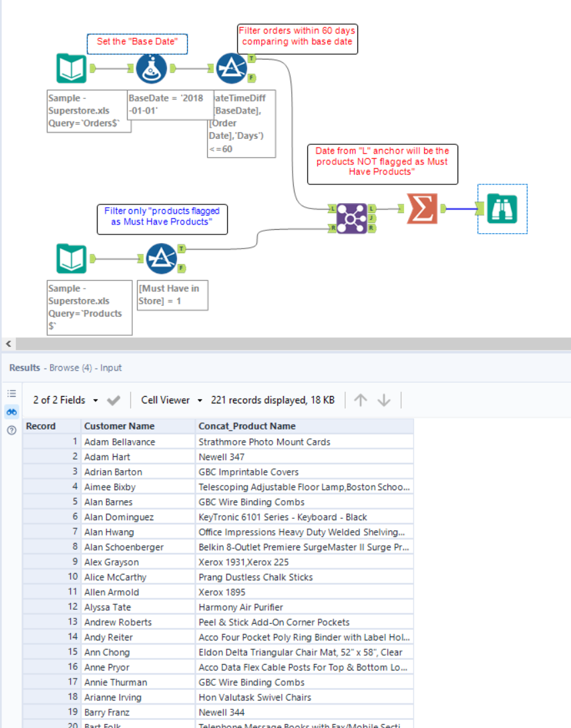
Task: Select the DateTimeDiff Filter tool
Action: (232, 67)
